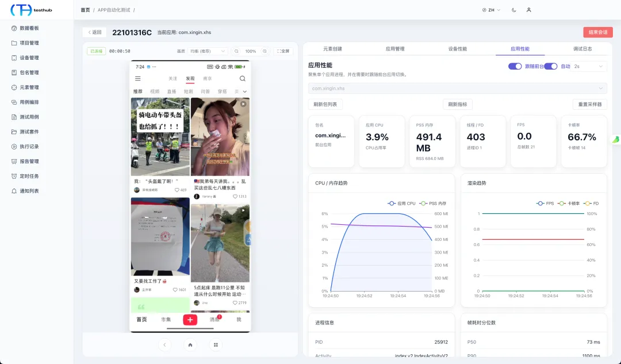Open the running girl post thumbnail

(220, 243)
